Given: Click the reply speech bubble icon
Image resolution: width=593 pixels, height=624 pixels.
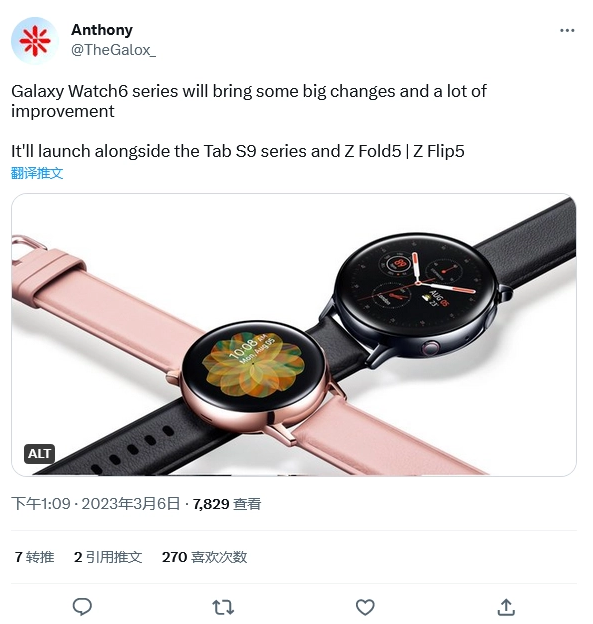Looking at the screenshot, I should point(82,607).
